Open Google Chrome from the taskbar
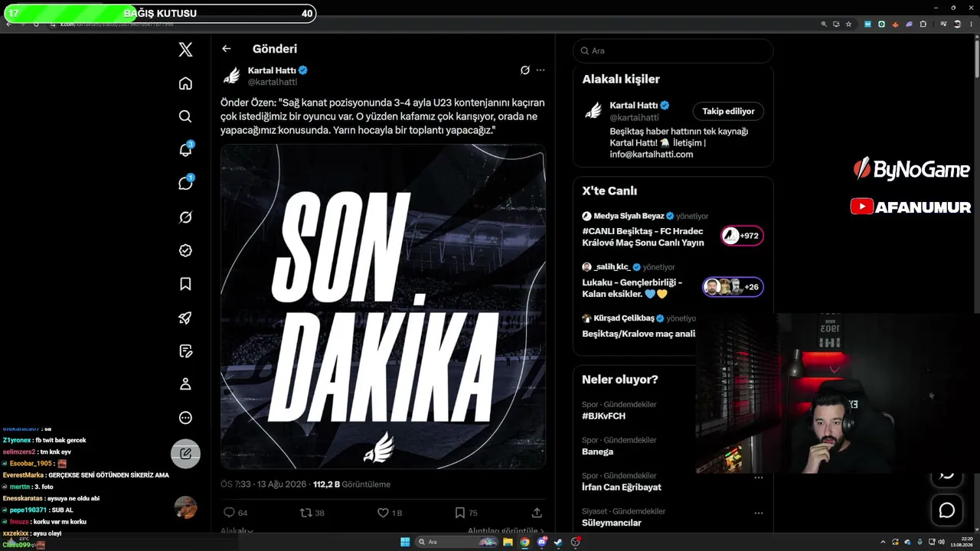The width and height of the screenshot is (980, 551). pos(524,542)
